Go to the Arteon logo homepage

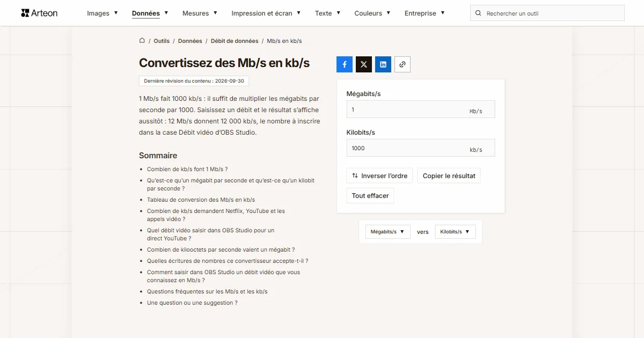(39, 13)
